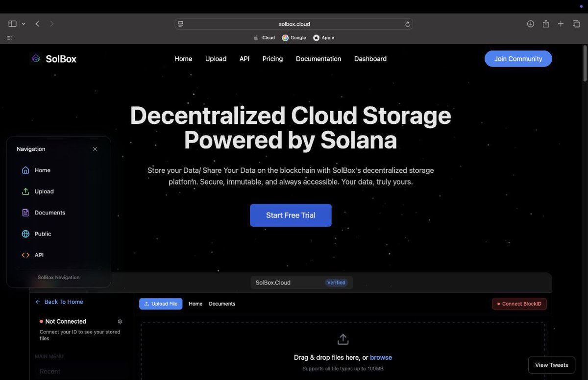Image resolution: width=588 pixels, height=380 pixels.
Task: Open a new tab with plus icon
Action: coord(561,24)
